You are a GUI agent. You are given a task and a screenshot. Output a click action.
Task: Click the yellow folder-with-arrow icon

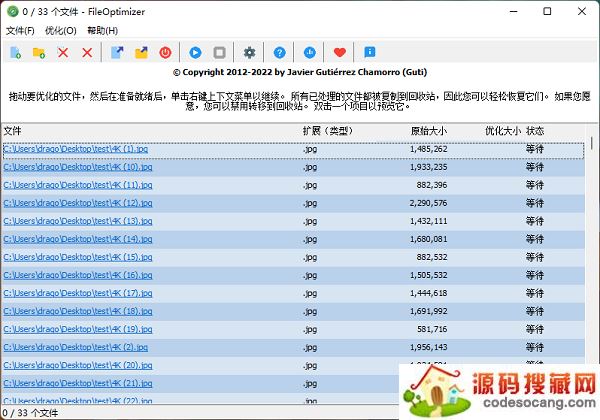click(x=141, y=52)
